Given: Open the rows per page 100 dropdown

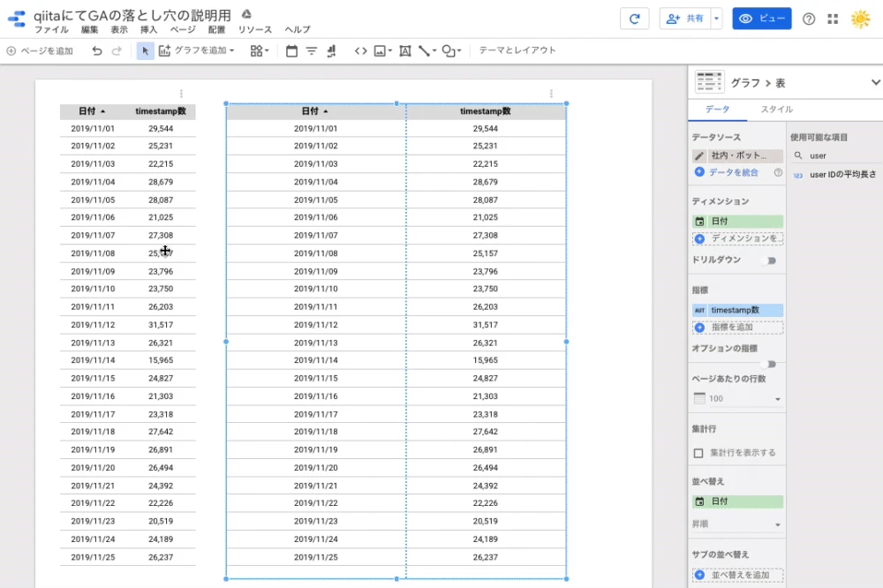Looking at the screenshot, I should pyautogui.click(x=737, y=398).
